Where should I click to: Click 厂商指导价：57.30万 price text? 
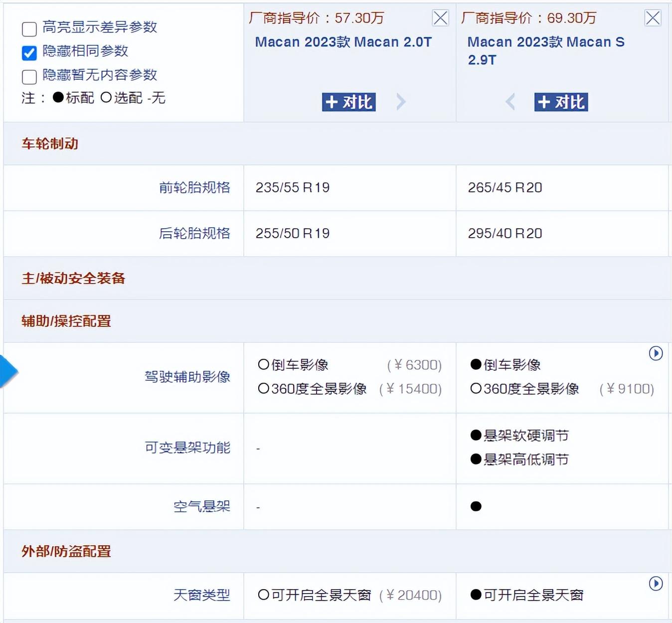coord(317,18)
